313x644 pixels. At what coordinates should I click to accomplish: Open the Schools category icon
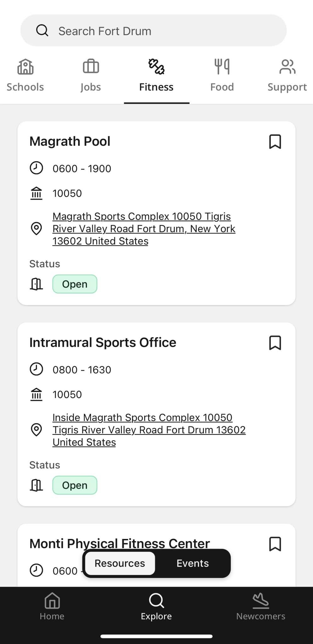pos(25,67)
